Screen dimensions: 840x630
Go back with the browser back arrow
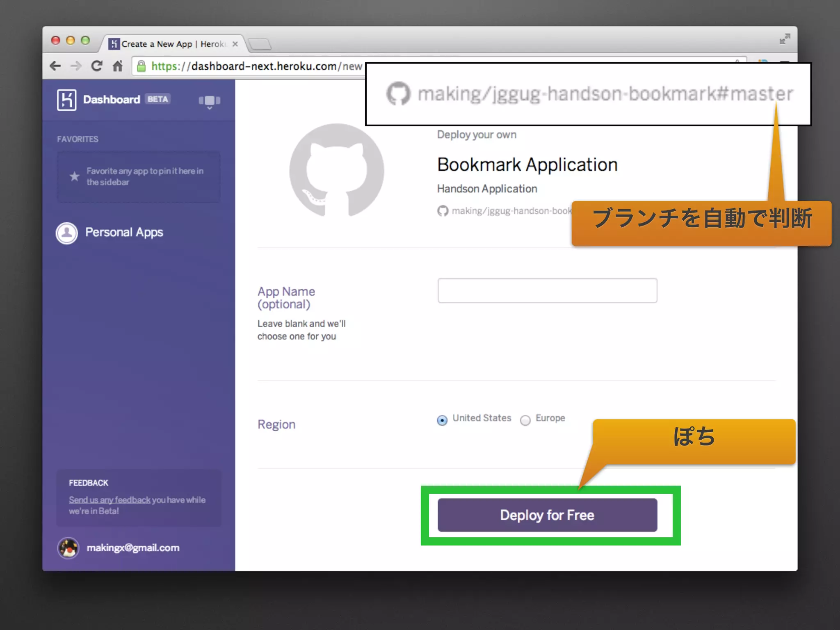click(x=55, y=66)
